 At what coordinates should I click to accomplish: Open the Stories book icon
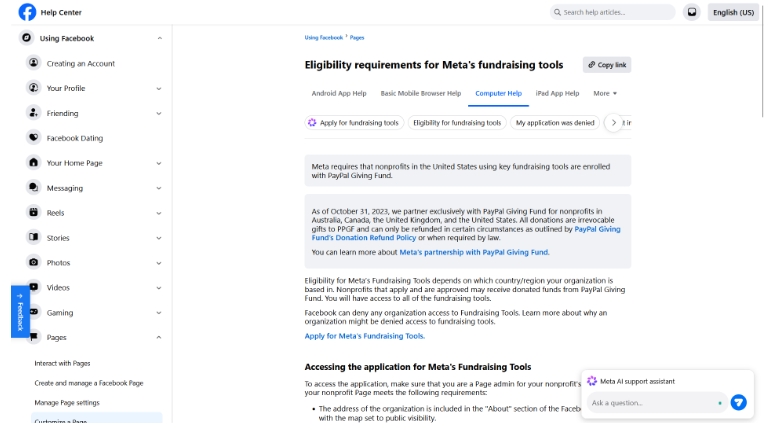click(x=33, y=237)
